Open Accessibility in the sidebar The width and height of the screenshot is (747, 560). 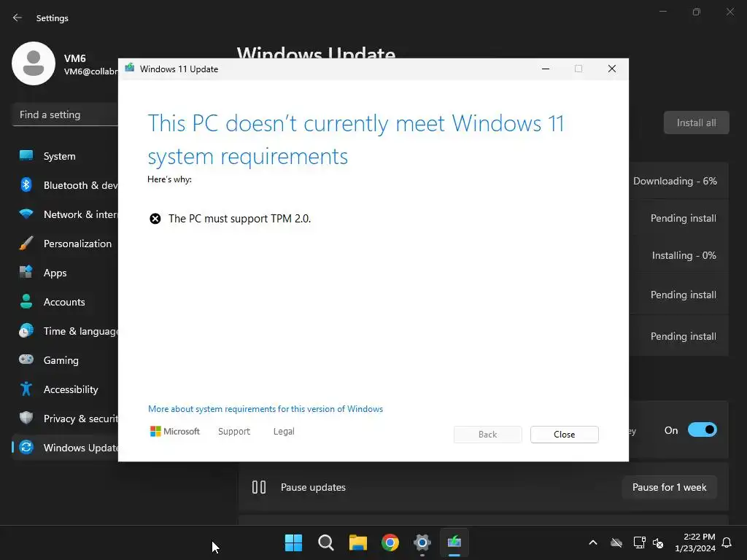[65, 389]
